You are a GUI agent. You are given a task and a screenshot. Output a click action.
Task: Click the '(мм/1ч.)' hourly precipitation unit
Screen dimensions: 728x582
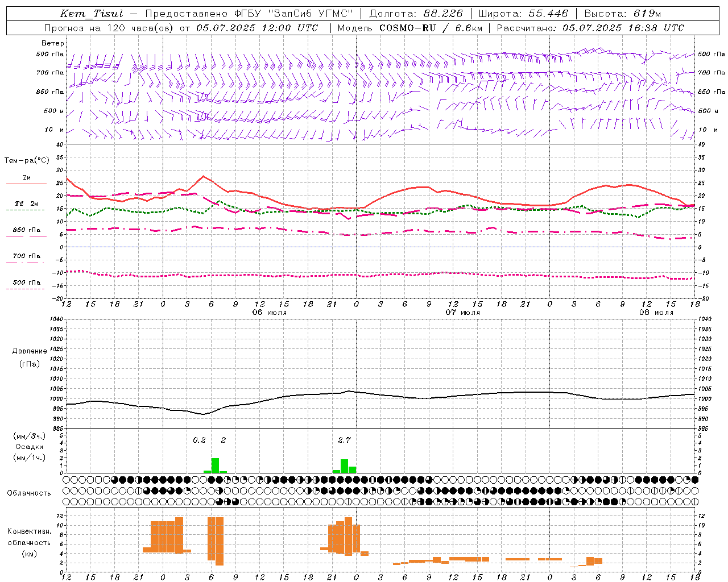click(30, 458)
